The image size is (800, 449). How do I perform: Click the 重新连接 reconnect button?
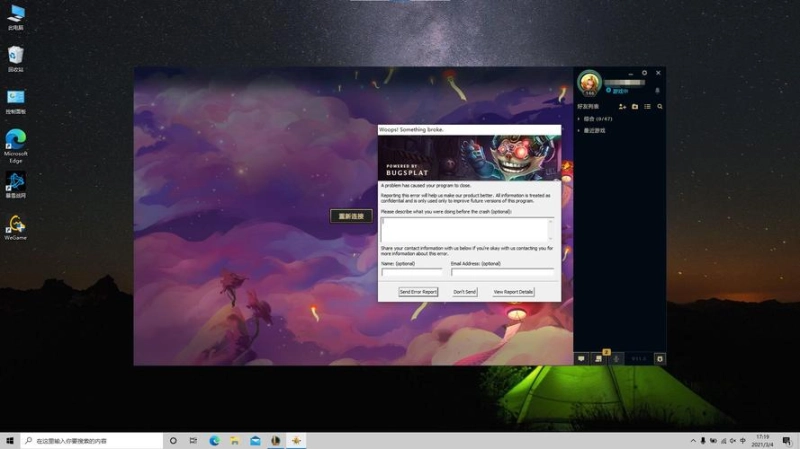tap(351, 216)
